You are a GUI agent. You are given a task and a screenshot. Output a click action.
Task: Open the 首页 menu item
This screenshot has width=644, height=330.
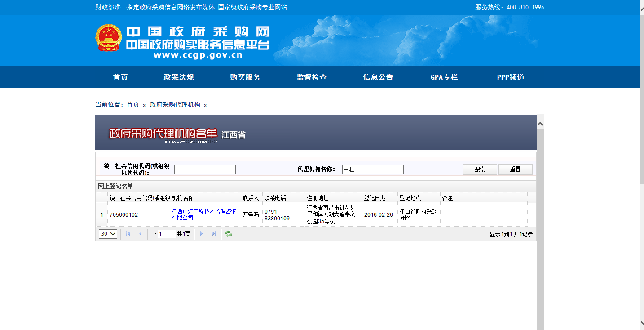tap(120, 77)
